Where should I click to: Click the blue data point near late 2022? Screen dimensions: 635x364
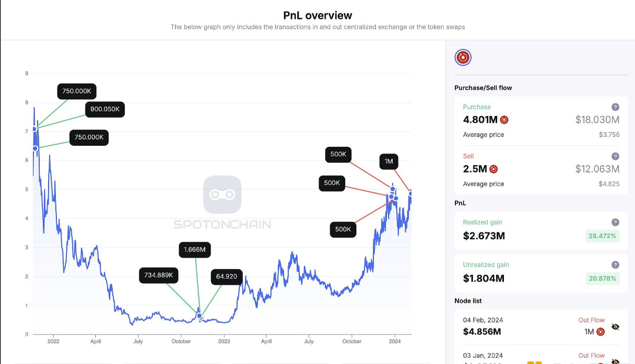point(199,316)
